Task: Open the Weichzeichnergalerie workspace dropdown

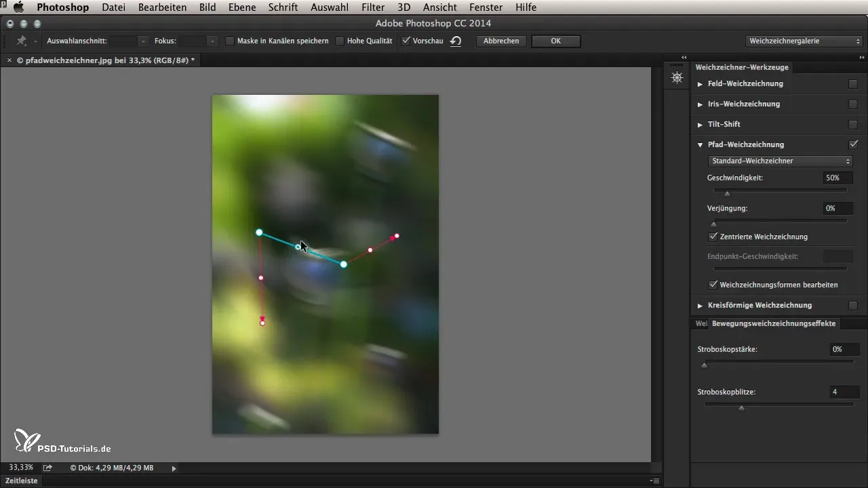Action: point(804,41)
